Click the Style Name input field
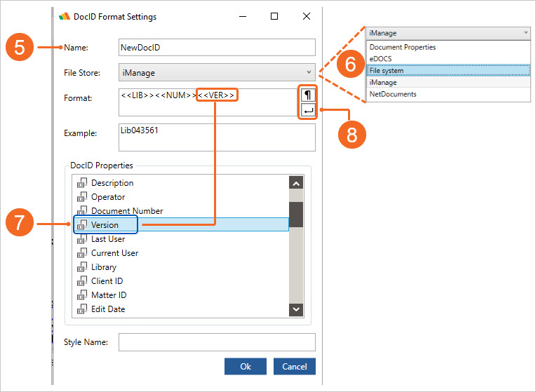 click(x=217, y=342)
